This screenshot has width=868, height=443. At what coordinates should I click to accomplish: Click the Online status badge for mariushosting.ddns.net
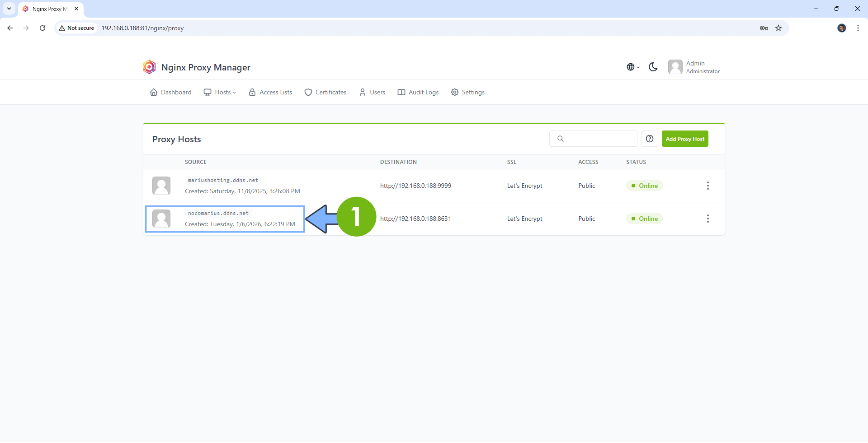(x=644, y=185)
